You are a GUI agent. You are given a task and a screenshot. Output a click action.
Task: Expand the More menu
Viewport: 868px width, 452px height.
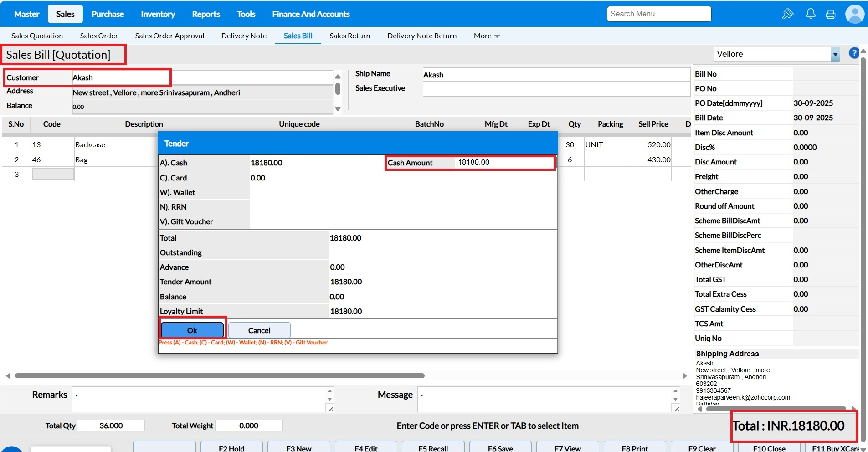point(486,36)
